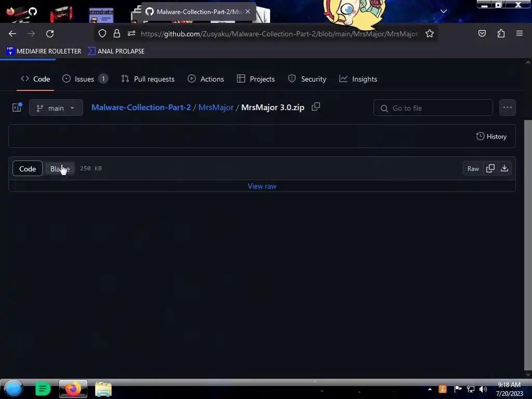Download the raw file icon

click(x=504, y=169)
